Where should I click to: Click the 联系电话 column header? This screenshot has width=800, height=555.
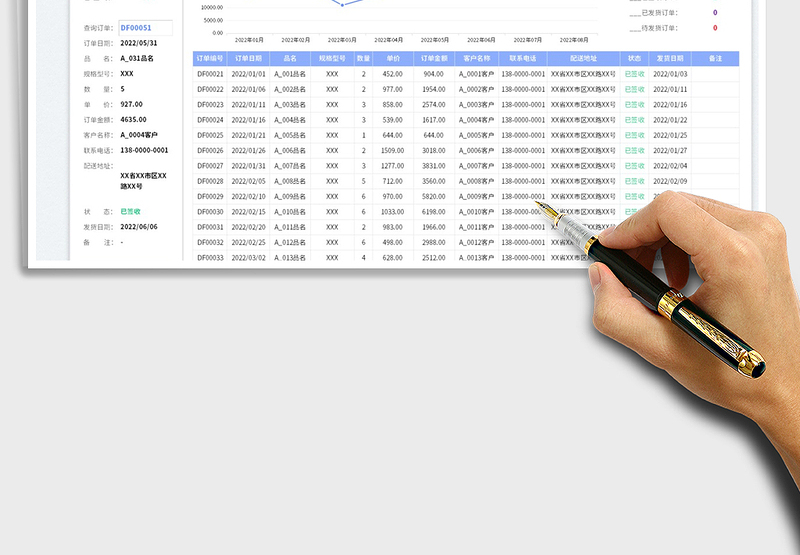point(523,59)
